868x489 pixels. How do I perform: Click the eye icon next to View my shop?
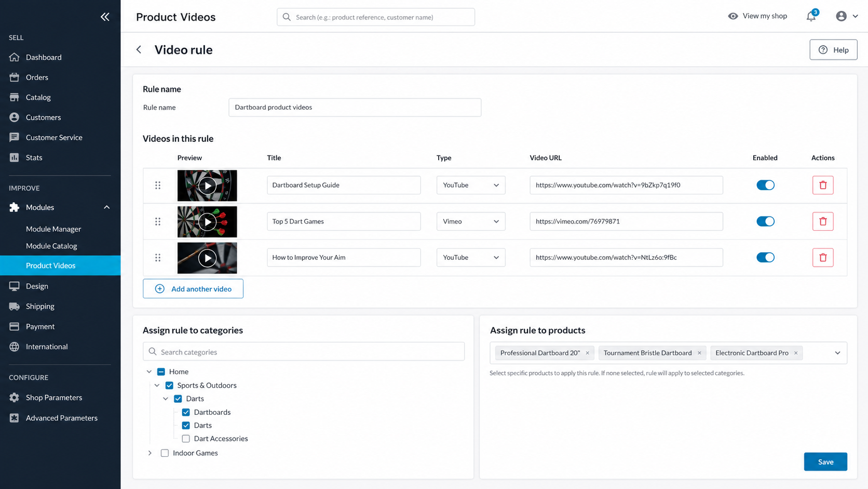733,16
